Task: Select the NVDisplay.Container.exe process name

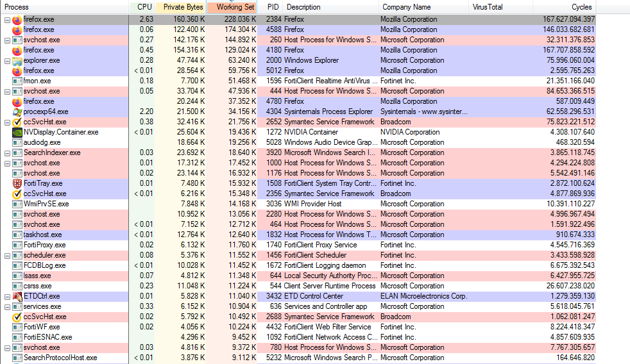Action: click(x=61, y=132)
